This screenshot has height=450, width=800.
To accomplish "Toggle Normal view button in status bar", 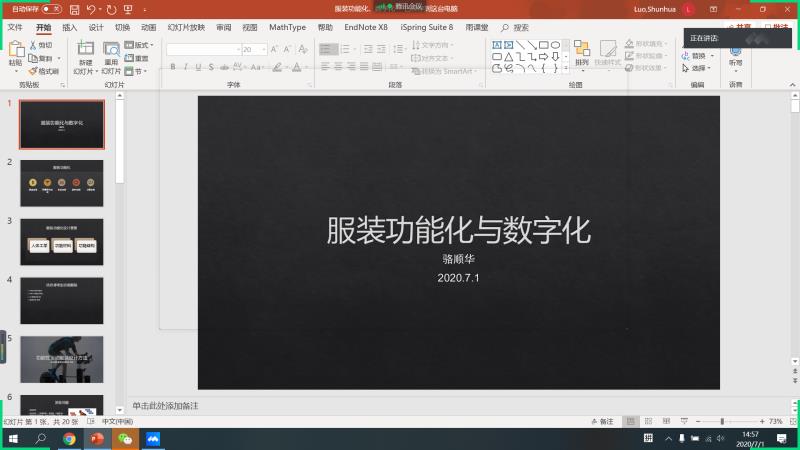I will point(631,422).
